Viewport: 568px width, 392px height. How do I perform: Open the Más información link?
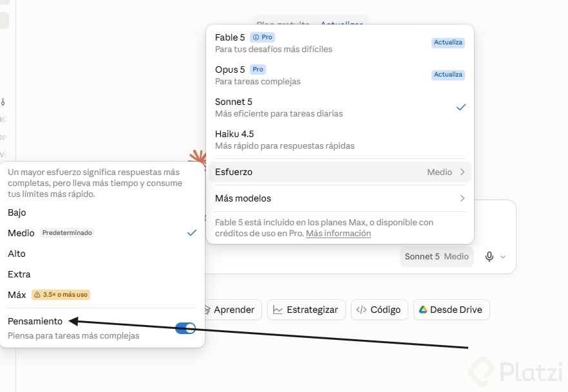point(338,234)
